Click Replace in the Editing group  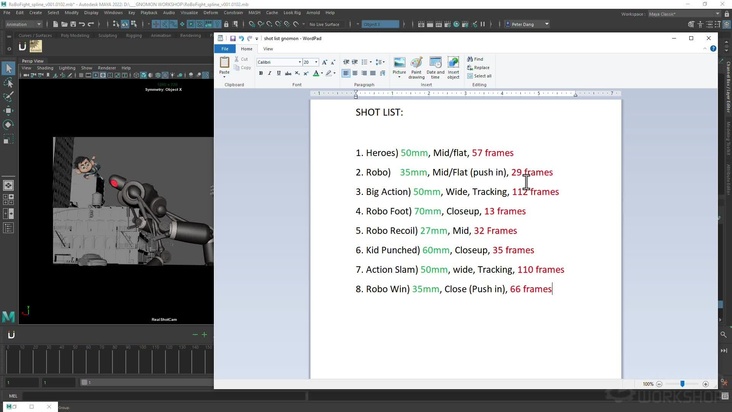coord(480,67)
